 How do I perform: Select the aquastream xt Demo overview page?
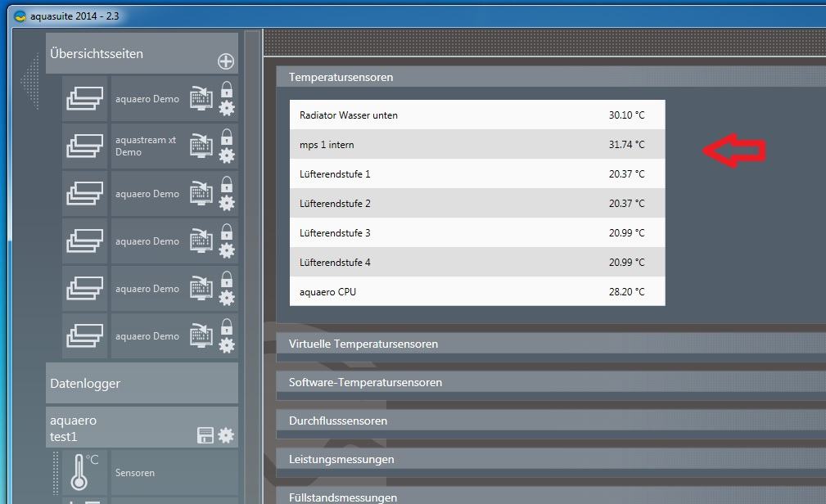146,146
